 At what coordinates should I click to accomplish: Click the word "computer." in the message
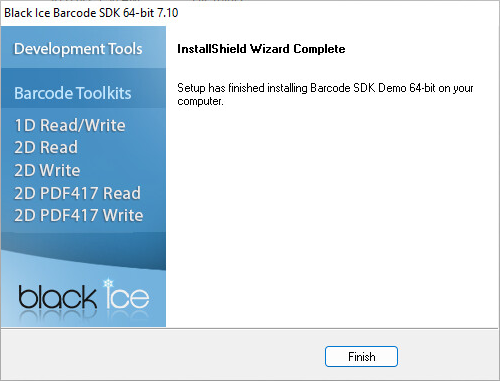point(200,101)
